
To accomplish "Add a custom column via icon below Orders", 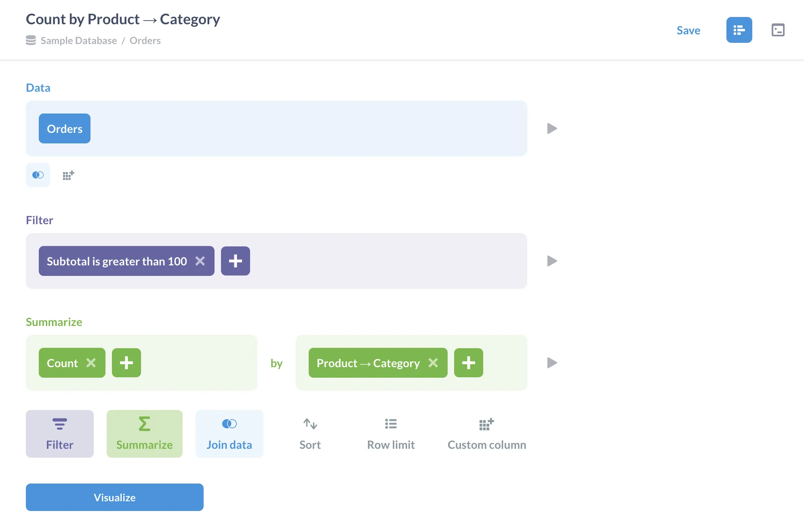I will point(68,175).
